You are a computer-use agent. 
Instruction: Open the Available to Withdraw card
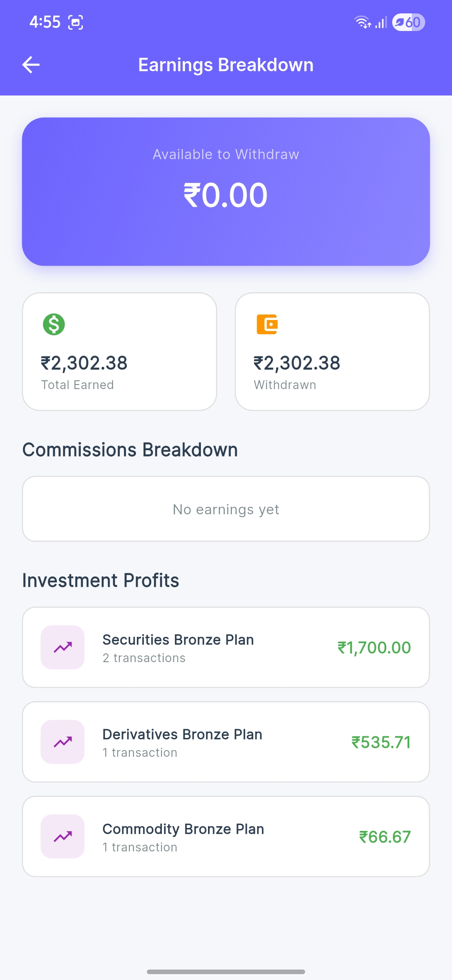[226, 192]
